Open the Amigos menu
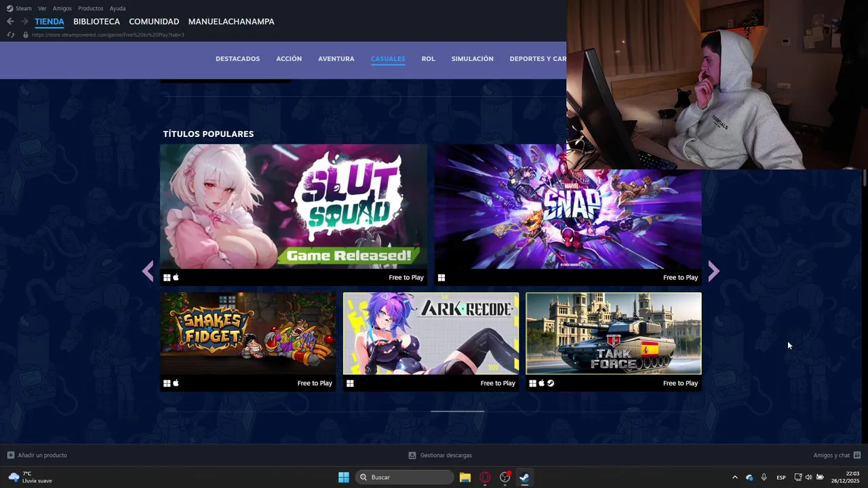The image size is (868, 488). click(62, 8)
